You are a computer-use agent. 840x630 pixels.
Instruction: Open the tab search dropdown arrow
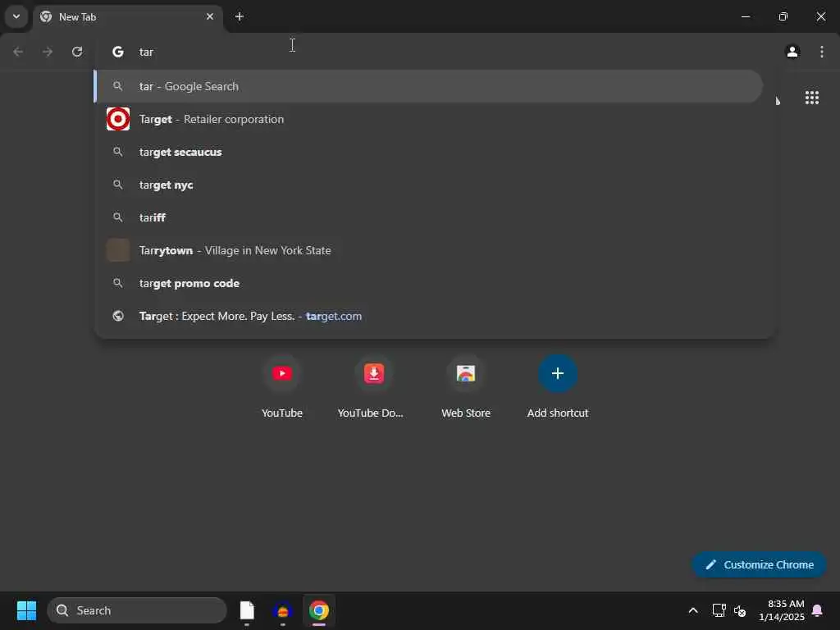coord(16,16)
